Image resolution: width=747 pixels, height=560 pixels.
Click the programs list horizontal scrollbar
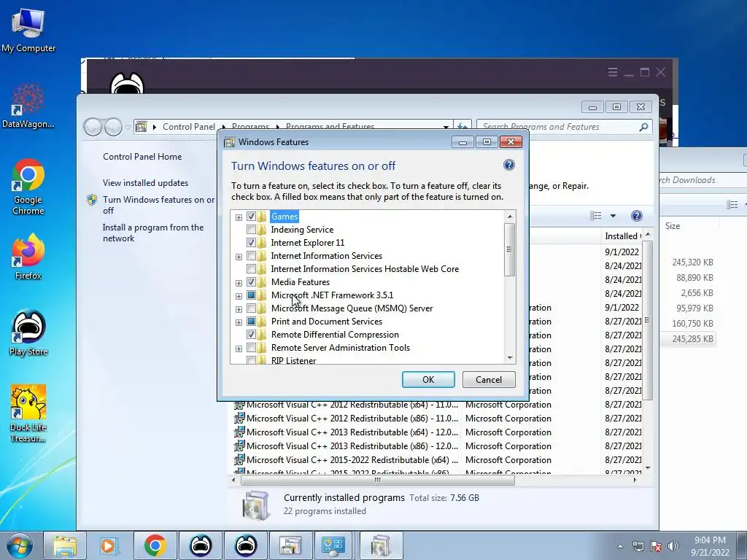point(377,480)
